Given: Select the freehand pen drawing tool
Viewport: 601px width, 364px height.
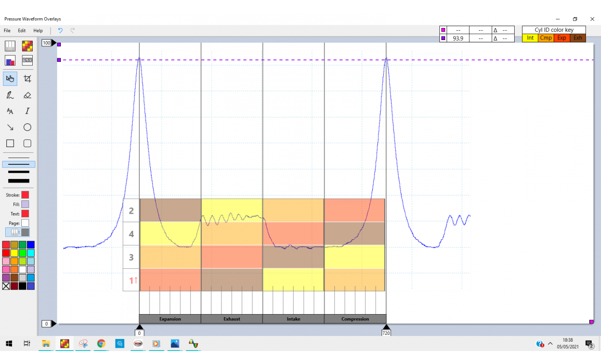Looking at the screenshot, I should click(x=10, y=95).
